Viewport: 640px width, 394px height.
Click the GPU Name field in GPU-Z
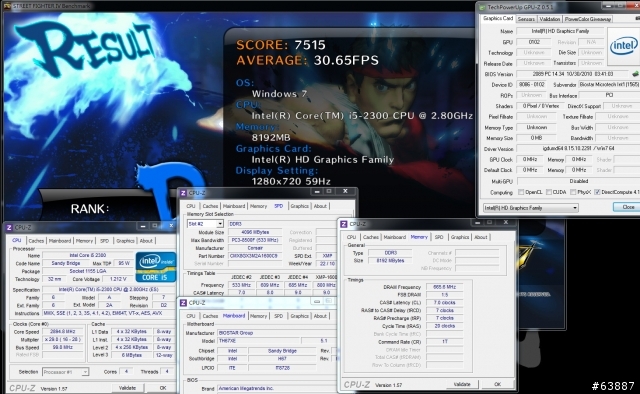[x=561, y=31]
